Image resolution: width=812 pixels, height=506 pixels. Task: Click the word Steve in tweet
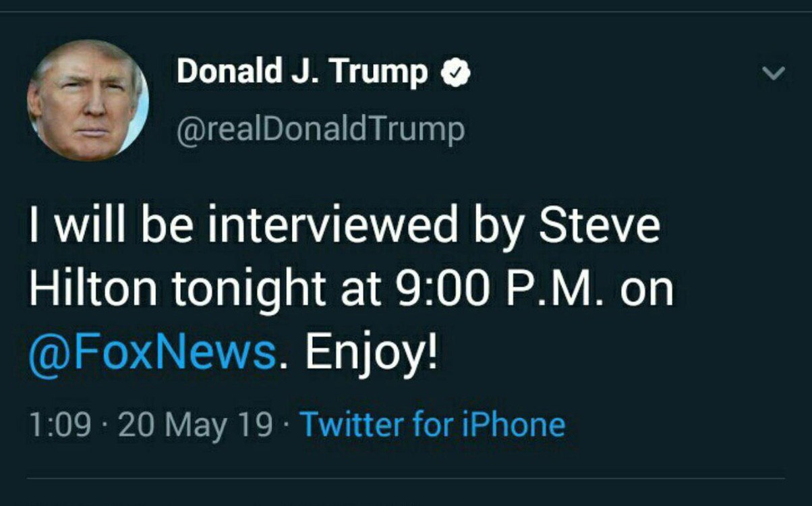[598, 228]
